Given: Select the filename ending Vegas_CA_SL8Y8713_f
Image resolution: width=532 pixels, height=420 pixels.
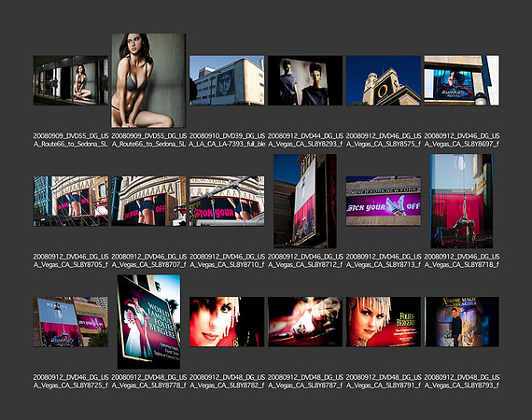Looking at the screenshot, I should coord(384,260).
